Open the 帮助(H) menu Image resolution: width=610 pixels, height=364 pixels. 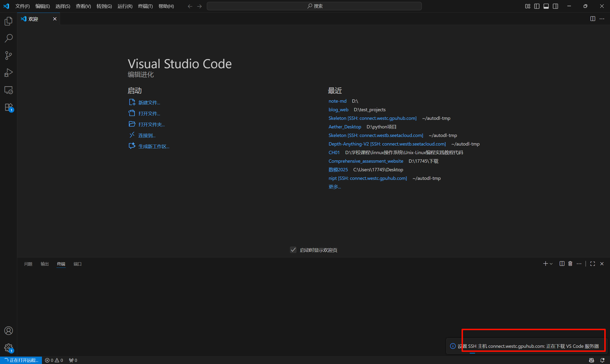pyautogui.click(x=166, y=6)
